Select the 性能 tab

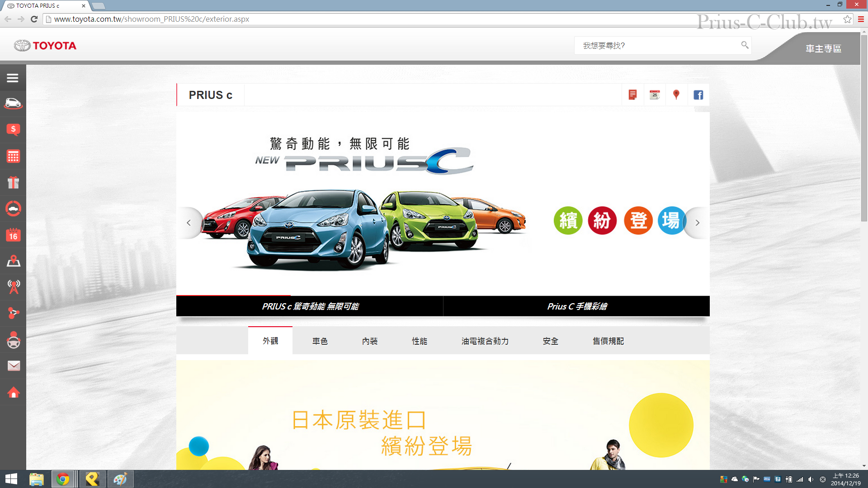420,341
